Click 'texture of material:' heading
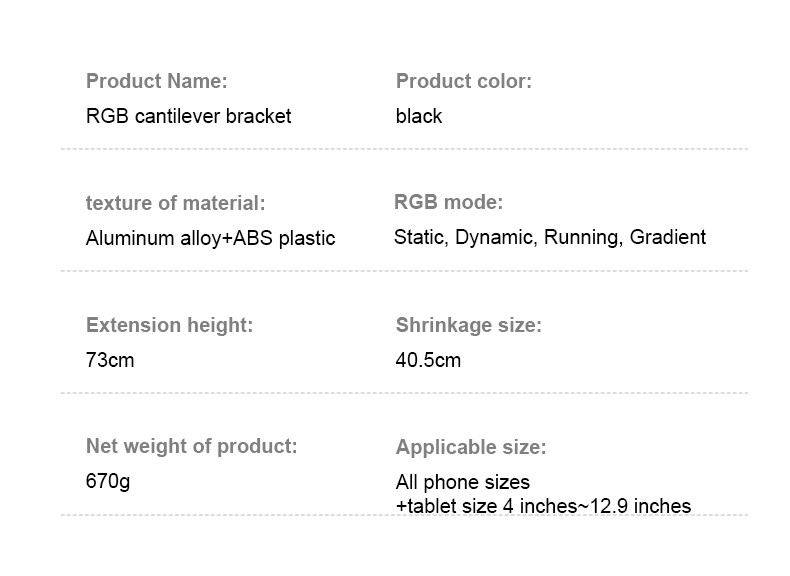 [175, 203]
